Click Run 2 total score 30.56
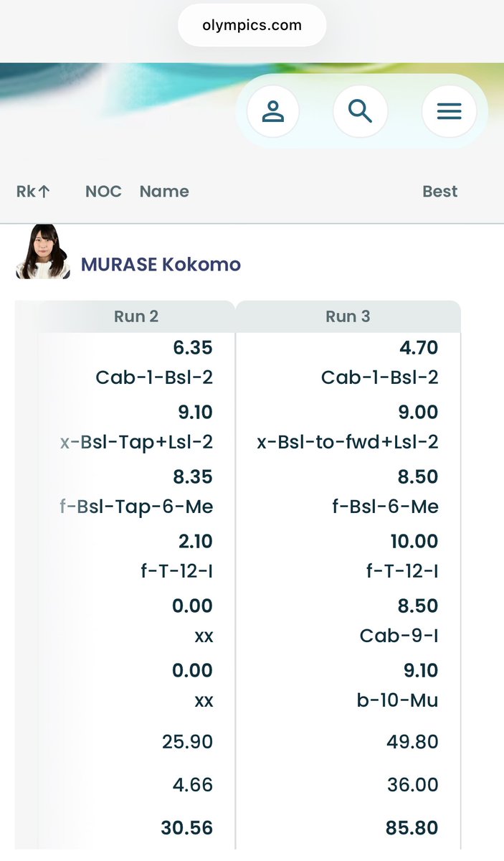This screenshot has height=861, width=504. pos(186,828)
